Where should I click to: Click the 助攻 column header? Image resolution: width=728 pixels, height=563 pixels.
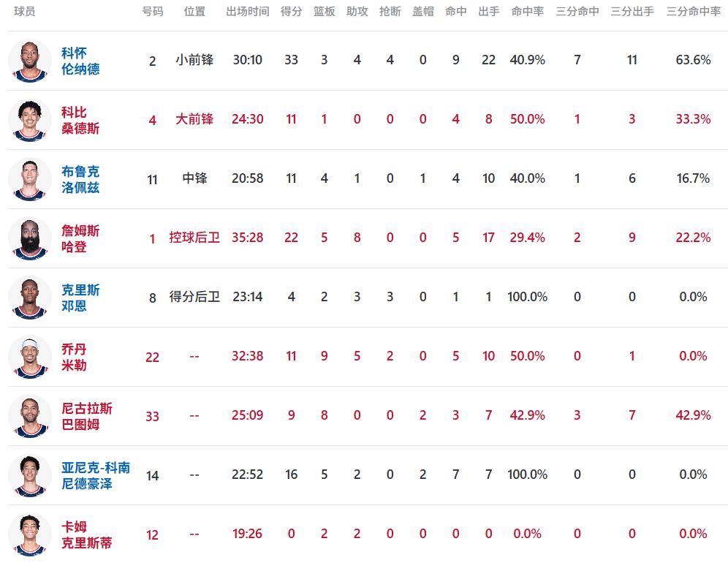pyautogui.click(x=357, y=12)
